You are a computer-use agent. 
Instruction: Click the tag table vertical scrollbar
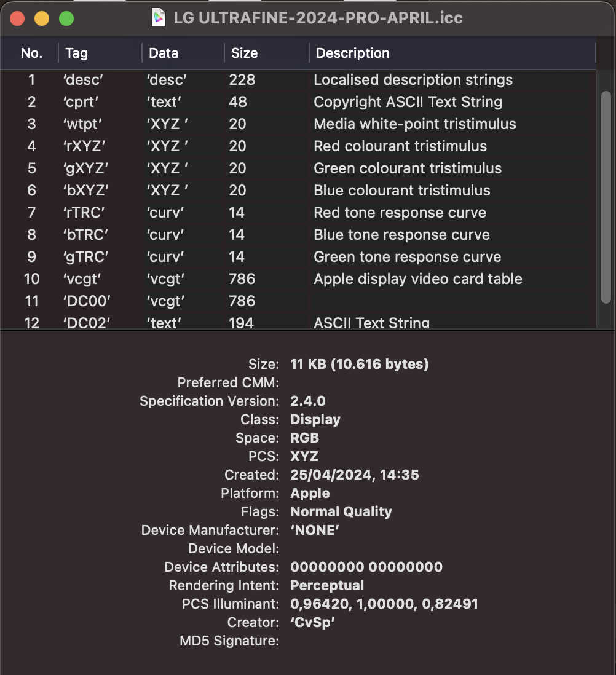click(606, 197)
